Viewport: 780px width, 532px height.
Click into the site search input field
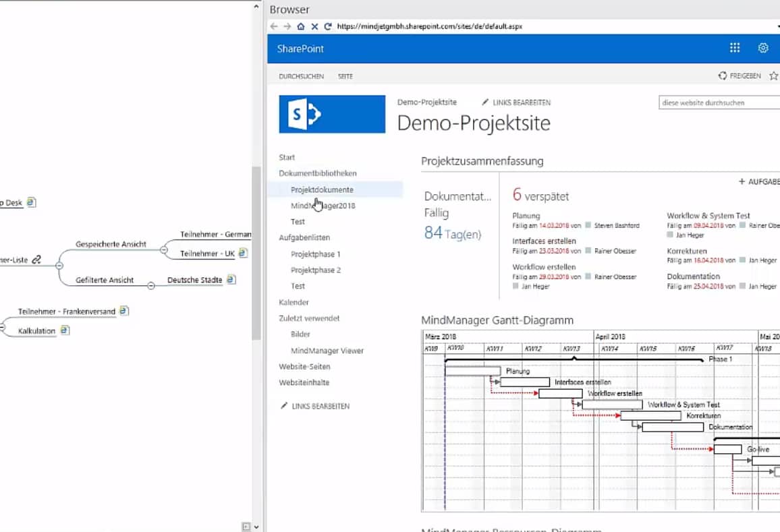point(715,102)
